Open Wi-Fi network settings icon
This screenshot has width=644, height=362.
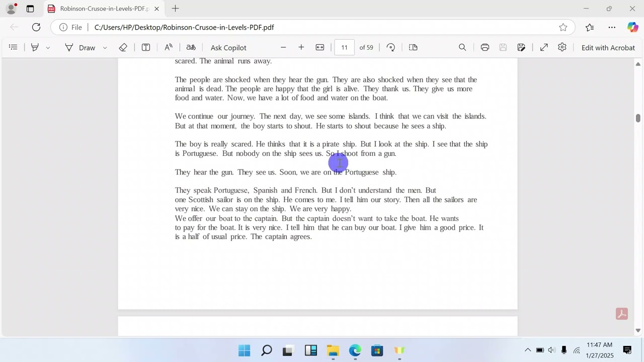(577, 350)
